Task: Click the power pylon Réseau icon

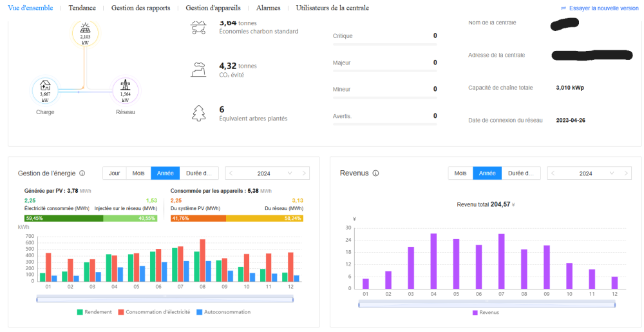Action: (125, 85)
